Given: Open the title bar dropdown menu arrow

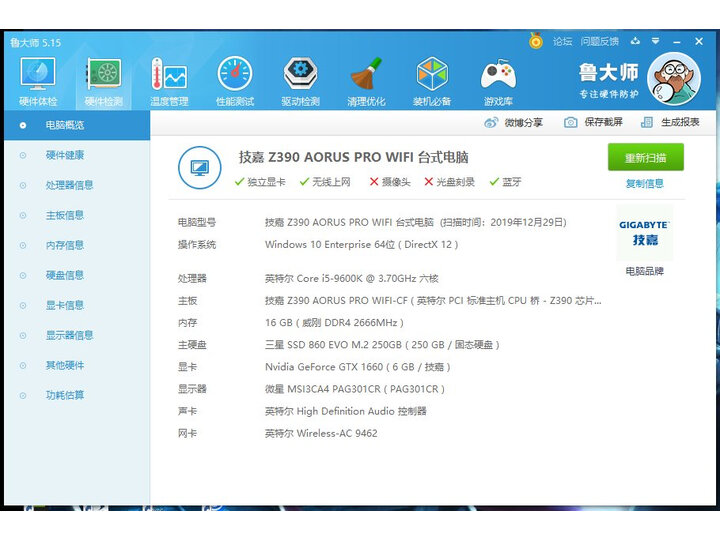Looking at the screenshot, I should 656,41.
